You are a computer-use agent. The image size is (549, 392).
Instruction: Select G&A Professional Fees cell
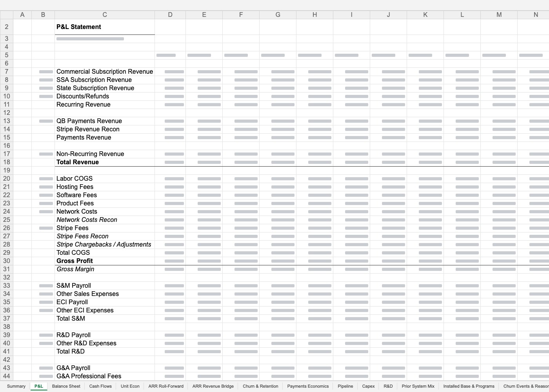pos(105,376)
